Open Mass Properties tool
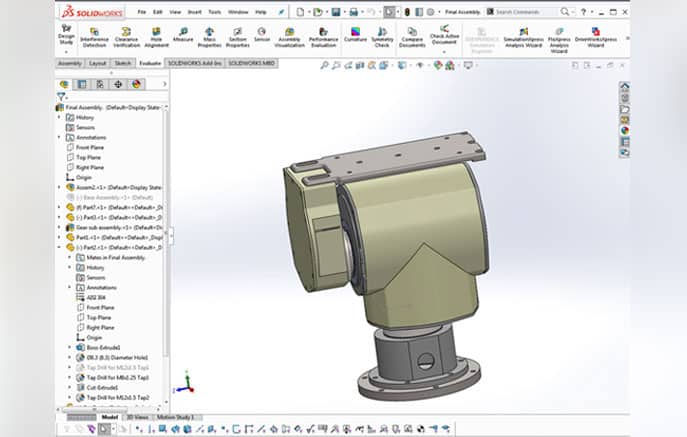Image resolution: width=687 pixels, height=437 pixels. point(209,37)
